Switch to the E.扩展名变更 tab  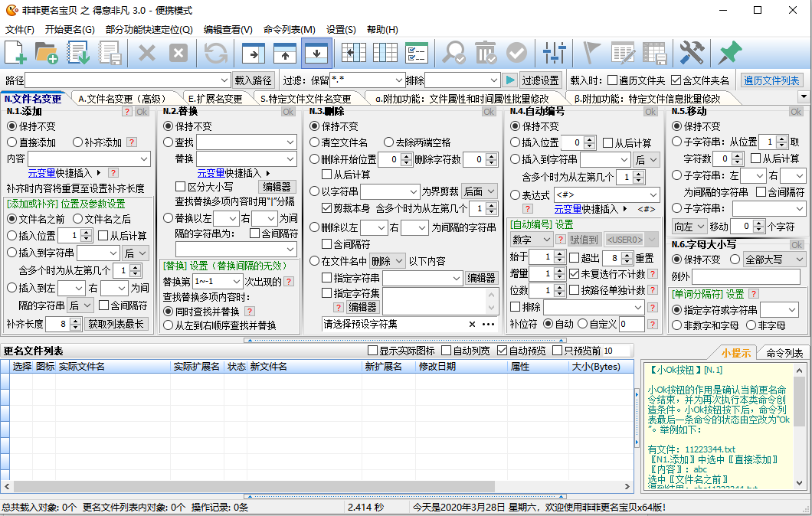(215, 99)
